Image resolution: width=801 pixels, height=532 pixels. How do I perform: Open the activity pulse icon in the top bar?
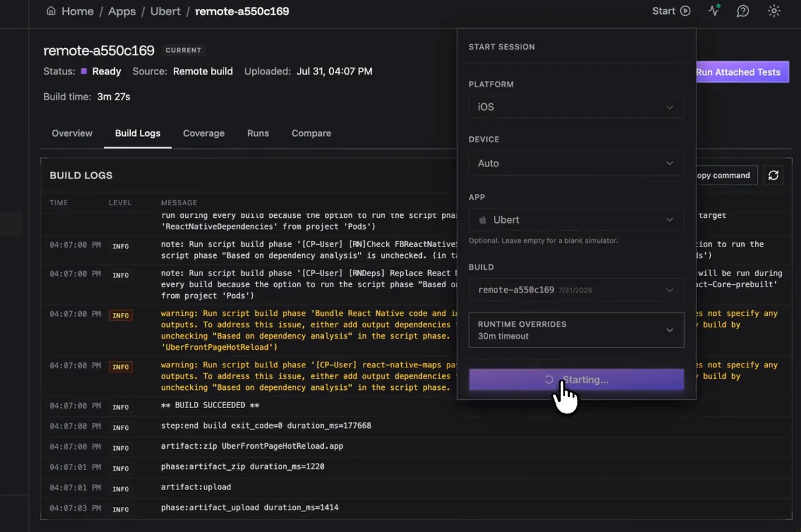coord(714,11)
